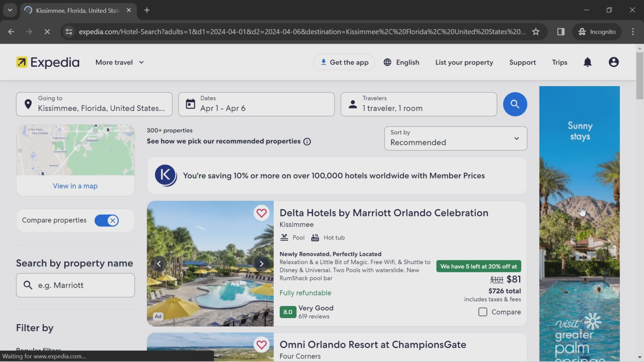Click the blue search magnifier button
This screenshot has width=644, height=362.
pyautogui.click(x=515, y=104)
